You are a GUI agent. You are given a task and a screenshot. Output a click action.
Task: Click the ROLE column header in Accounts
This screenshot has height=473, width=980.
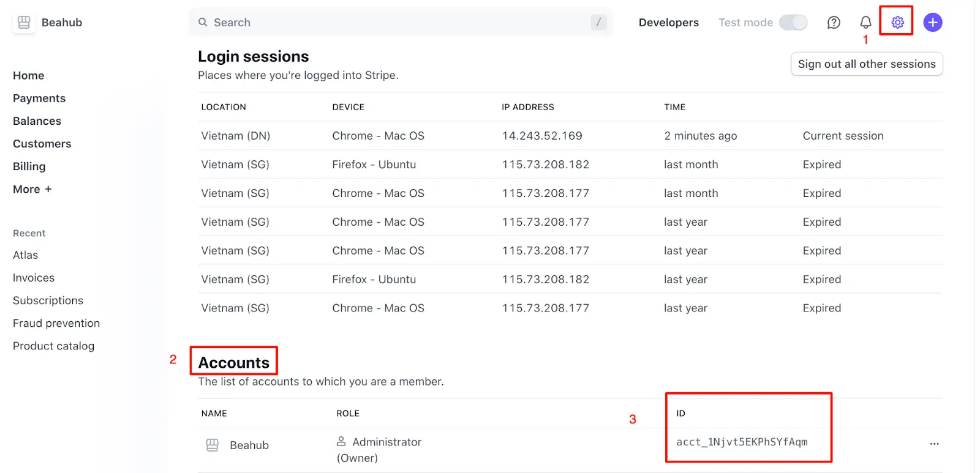(x=348, y=414)
